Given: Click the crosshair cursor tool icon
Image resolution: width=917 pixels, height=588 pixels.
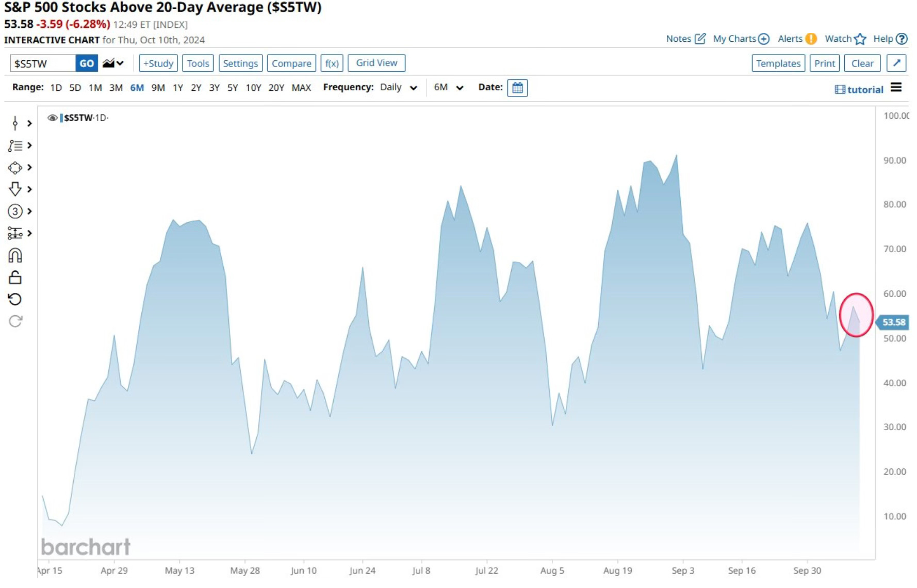Looking at the screenshot, I should (x=15, y=123).
